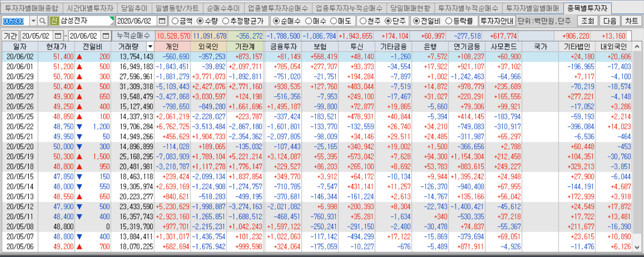Click the 일자 column header
Viewport: 644px width, 257px height.
pyautogui.click(x=20, y=47)
